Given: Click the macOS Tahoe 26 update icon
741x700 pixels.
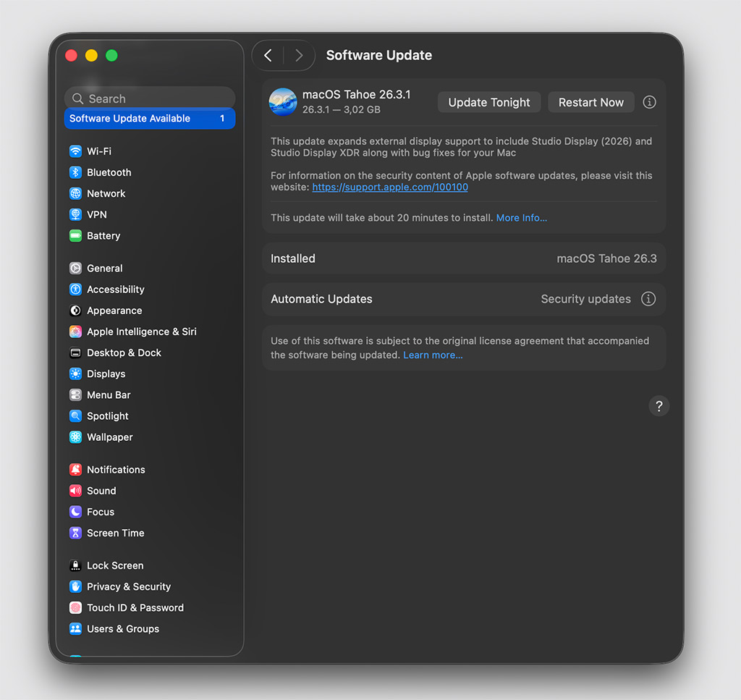Looking at the screenshot, I should point(283,101).
